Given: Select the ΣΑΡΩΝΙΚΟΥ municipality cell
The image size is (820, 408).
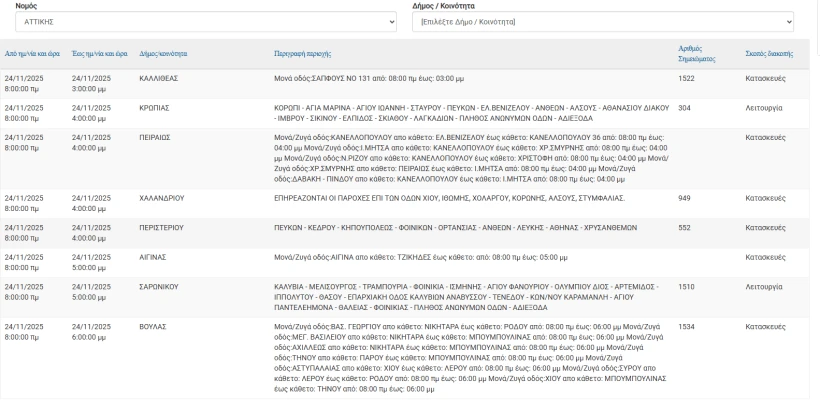Looking at the screenshot, I should pyautogui.click(x=159, y=287).
